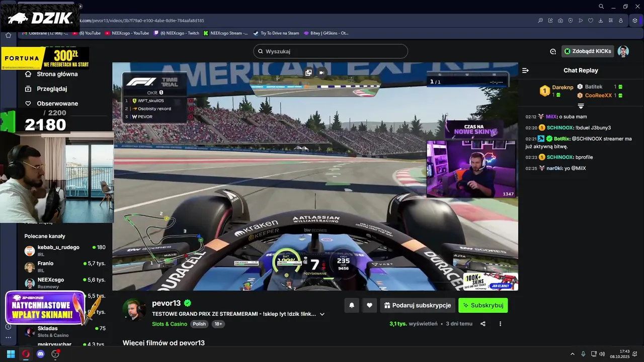Screen dimensions: 644x362
Task: Open Opera easy setup sliders icon
Action: tap(611, 21)
